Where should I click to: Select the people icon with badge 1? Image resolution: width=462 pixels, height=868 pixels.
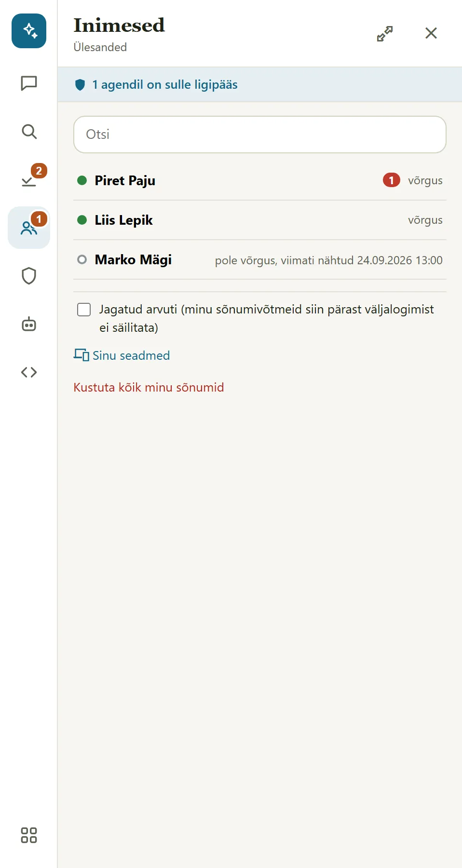pos(29,228)
